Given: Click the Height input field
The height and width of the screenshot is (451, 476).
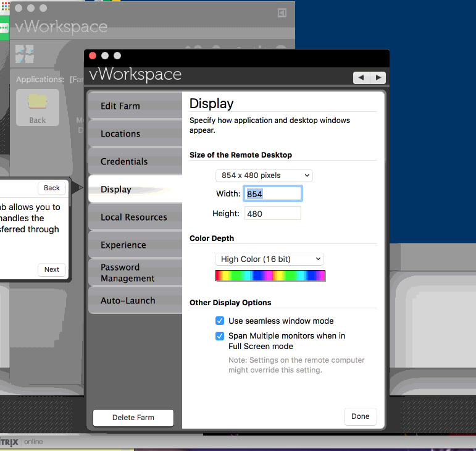Looking at the screenshot, I should tap(273, 214).
